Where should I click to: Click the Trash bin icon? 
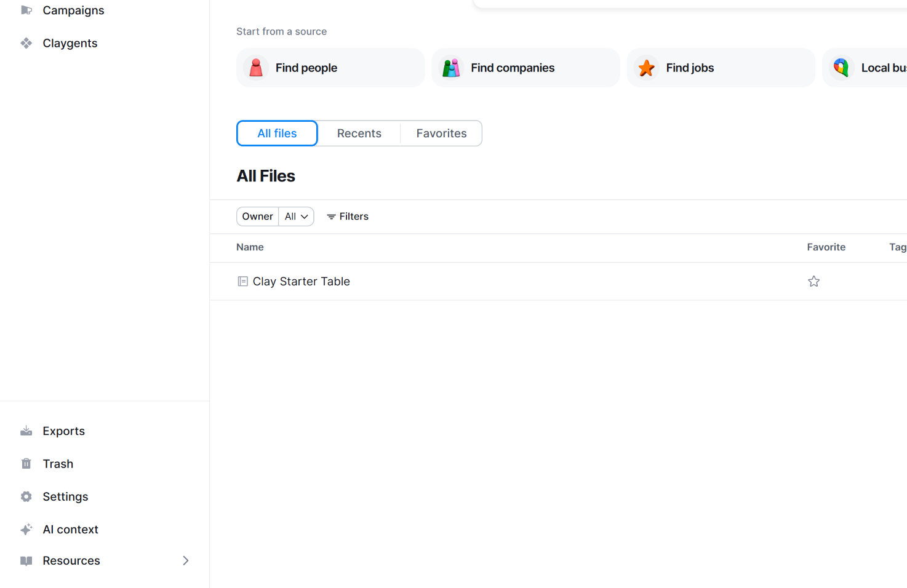tap(26, 464)
